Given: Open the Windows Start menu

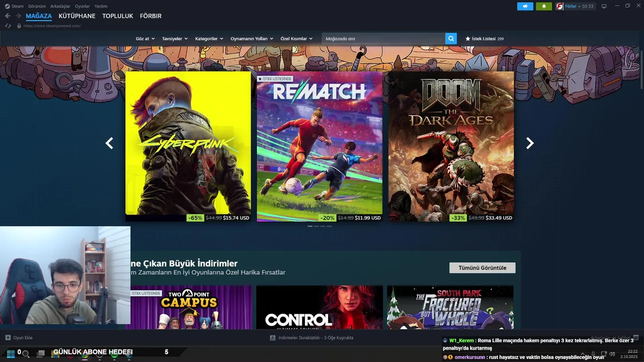Looking at the screenshot, I should click(11, 353).
